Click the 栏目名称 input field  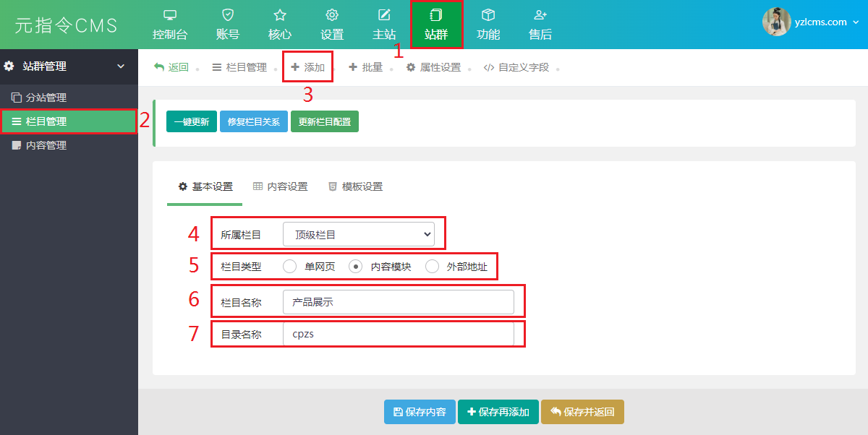[399, 302]
